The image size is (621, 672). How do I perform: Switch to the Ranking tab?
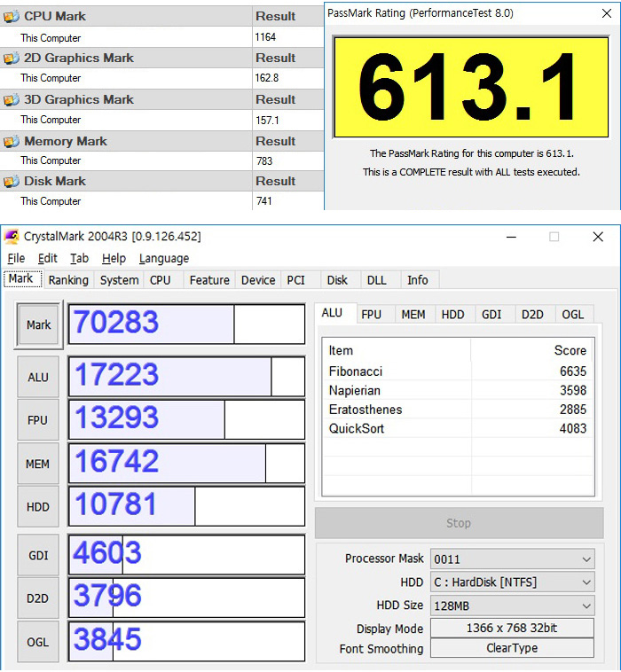(x=68, y=280)
